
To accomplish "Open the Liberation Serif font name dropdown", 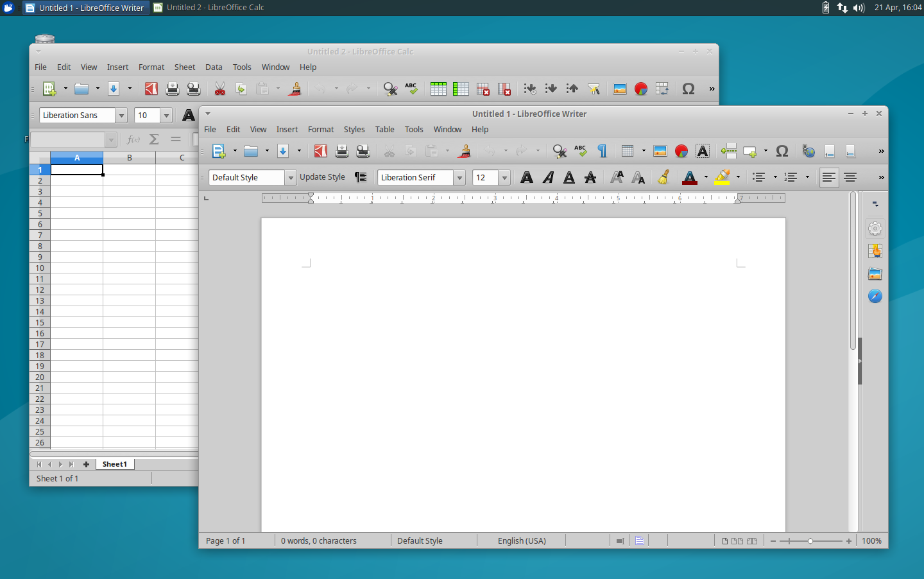I will 459,178.
